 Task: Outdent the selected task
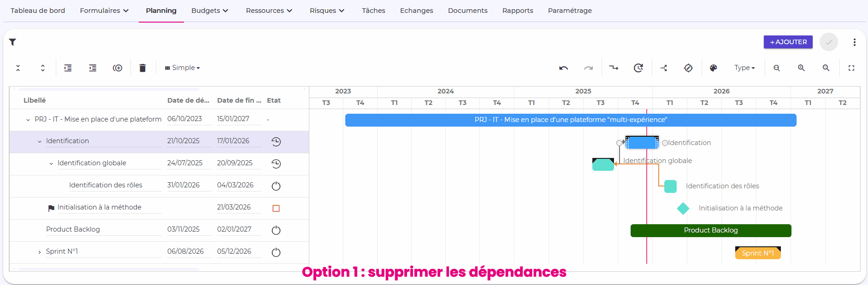pyautogui.click(x=93, y=68)
